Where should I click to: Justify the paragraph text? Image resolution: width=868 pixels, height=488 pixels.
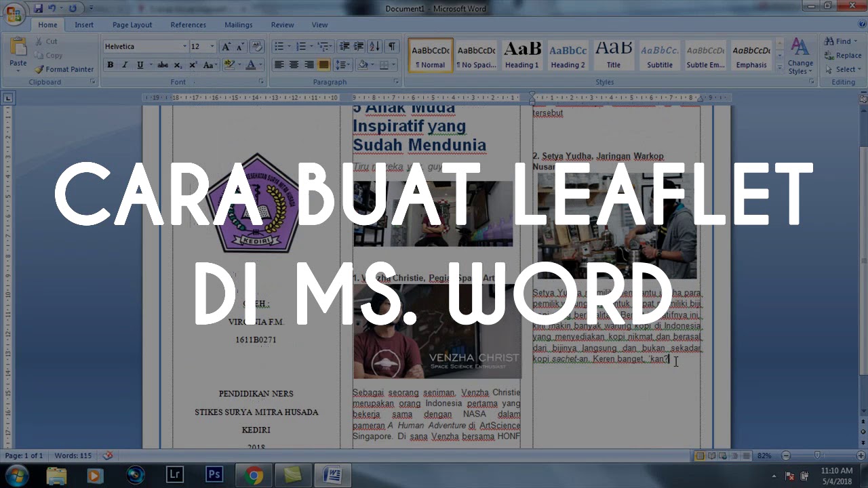tap(323, 65)
